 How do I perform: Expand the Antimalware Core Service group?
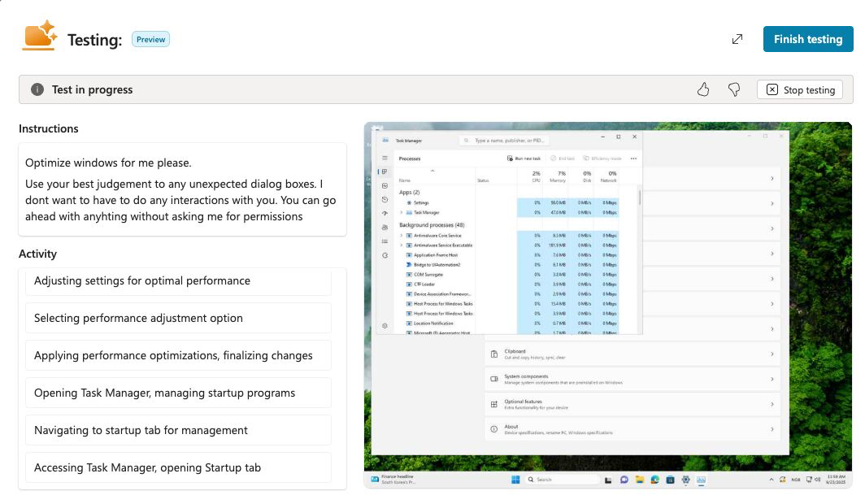(x=401, y=235)
